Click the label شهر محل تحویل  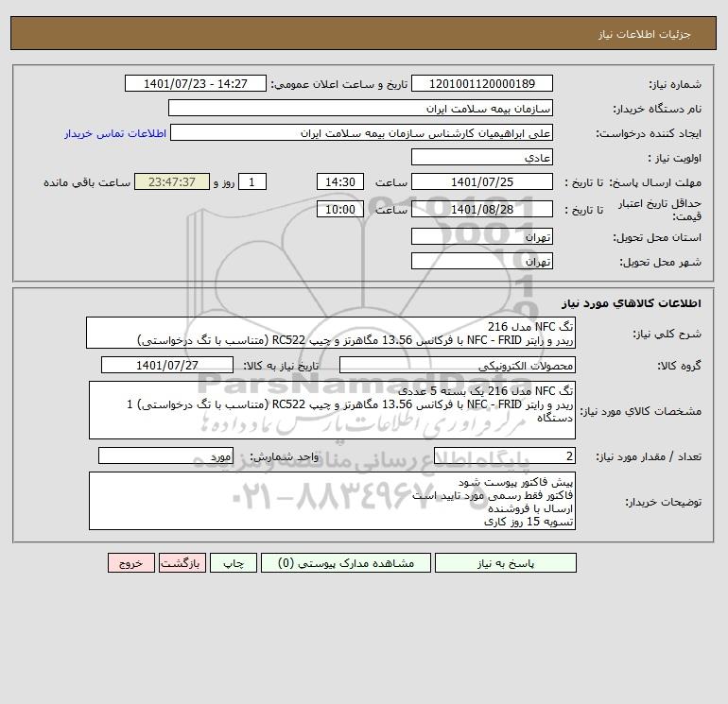click(x=660, y=262)
